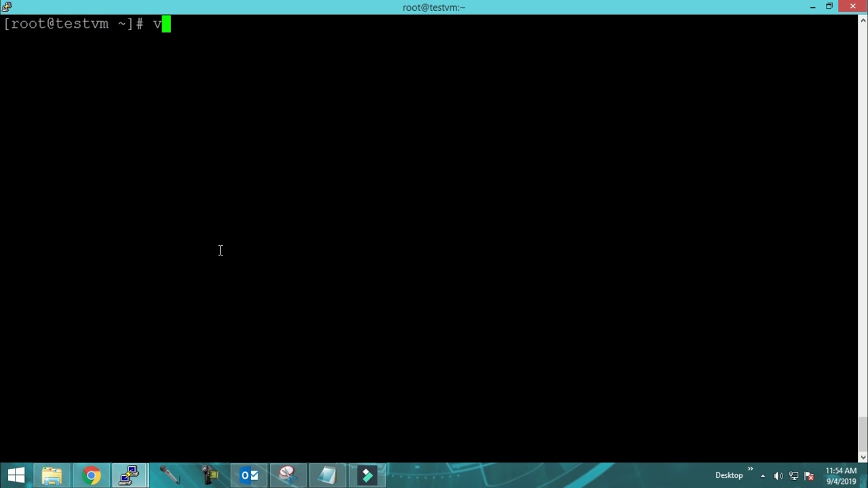Viewport: 868px width, 488px height.
Task: Click the root@testvm prompt text
Action: coord(73,24)
